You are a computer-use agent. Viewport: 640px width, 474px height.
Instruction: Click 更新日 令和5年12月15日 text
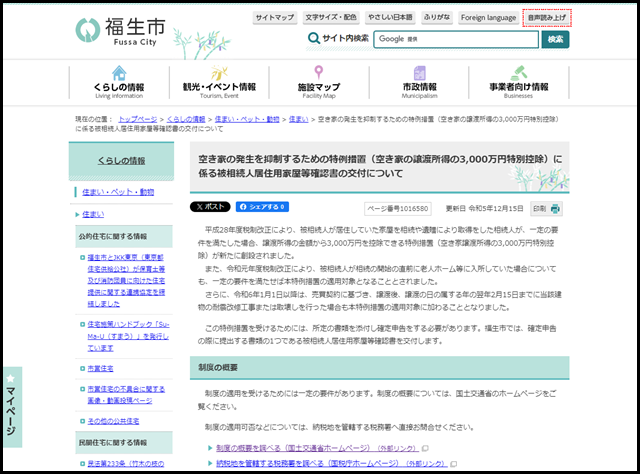(484, 209)
